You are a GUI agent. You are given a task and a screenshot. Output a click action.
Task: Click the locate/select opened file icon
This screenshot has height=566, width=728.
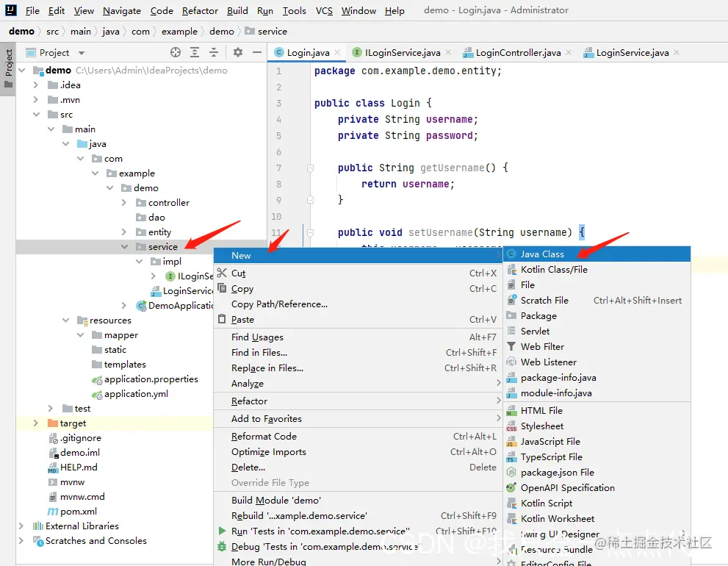tap(175, 52)
